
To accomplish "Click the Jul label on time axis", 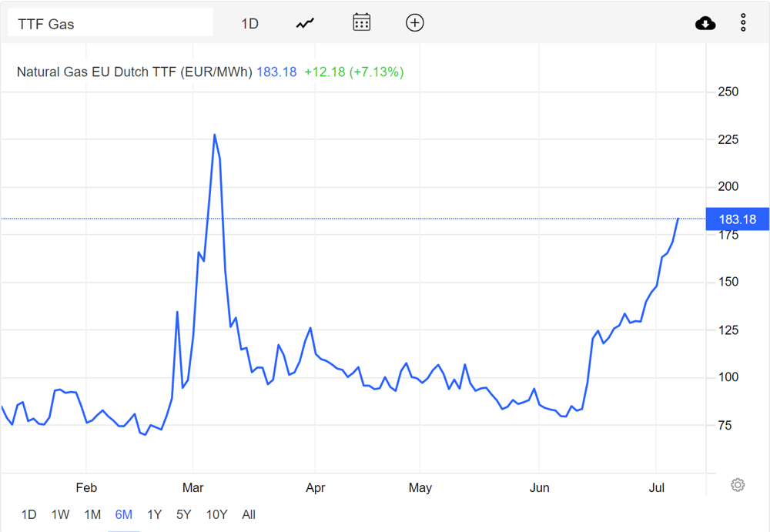I will [657, 488].
